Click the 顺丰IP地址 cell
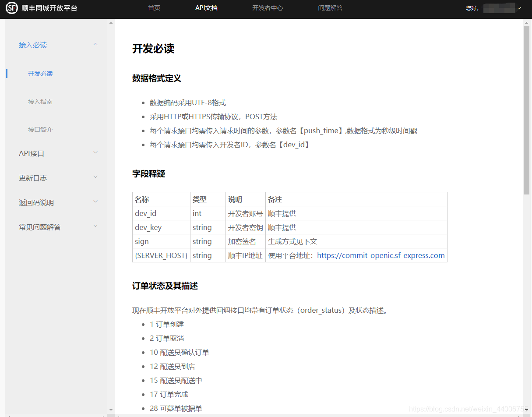The height and width of the screenshot is (417, 532). (x=246, y=255)
